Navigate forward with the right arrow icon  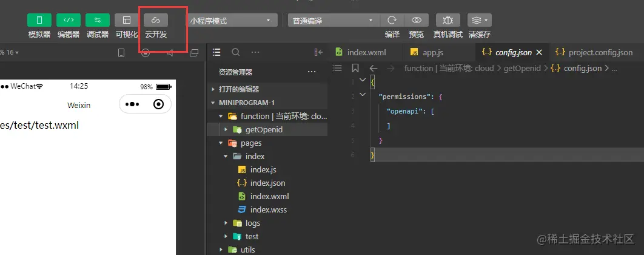(391, 68)
